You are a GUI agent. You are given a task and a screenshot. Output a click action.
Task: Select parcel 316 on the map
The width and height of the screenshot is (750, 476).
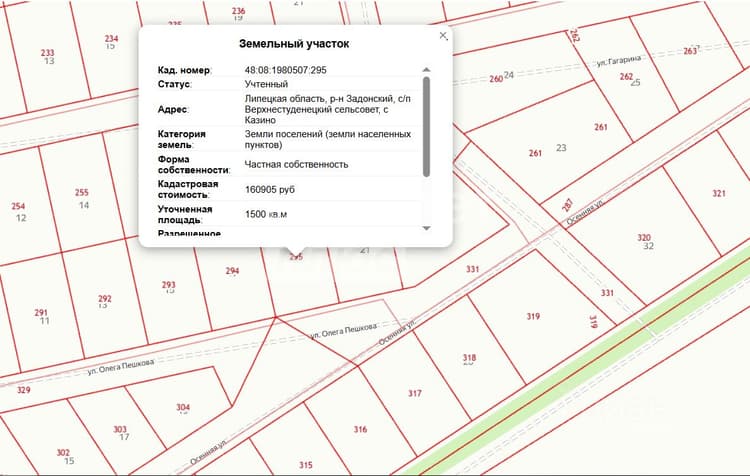360,429
